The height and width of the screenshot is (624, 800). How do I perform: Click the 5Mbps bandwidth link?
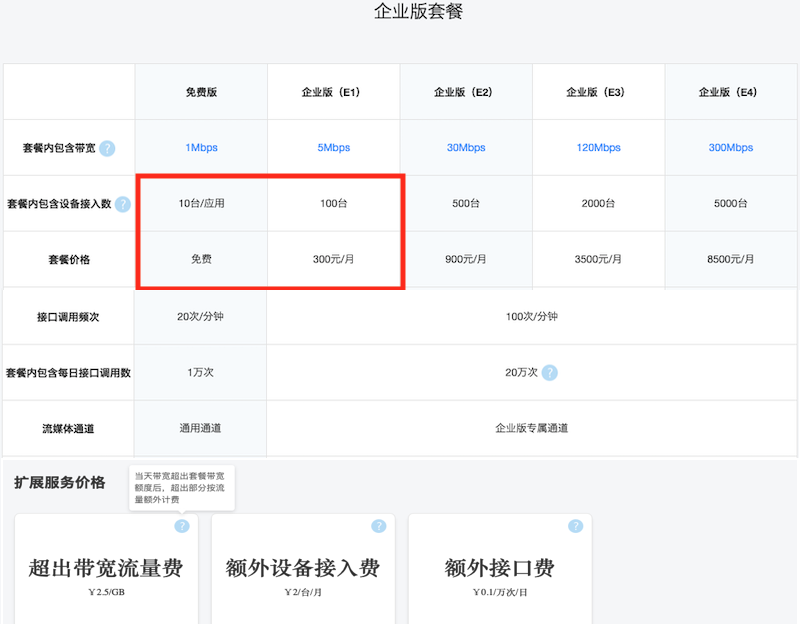[x=334, y=147]
